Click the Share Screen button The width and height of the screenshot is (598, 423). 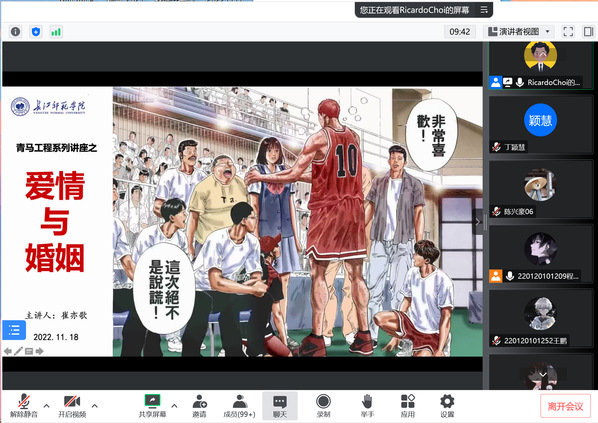[153, 406]
